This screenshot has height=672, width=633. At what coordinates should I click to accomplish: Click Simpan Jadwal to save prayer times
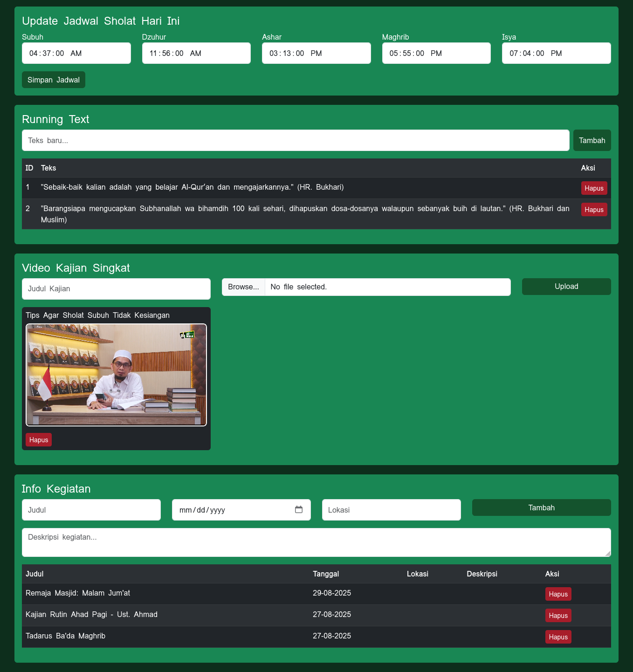point(53,80)
